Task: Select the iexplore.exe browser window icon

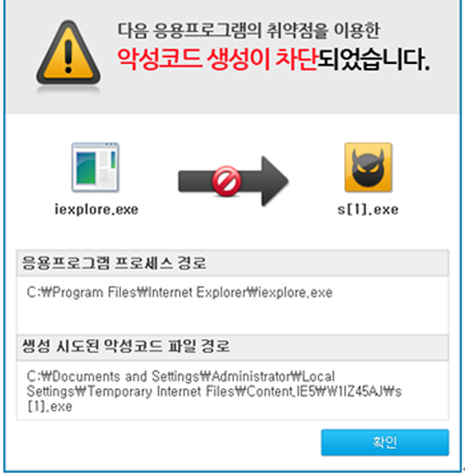Action: 95,167
